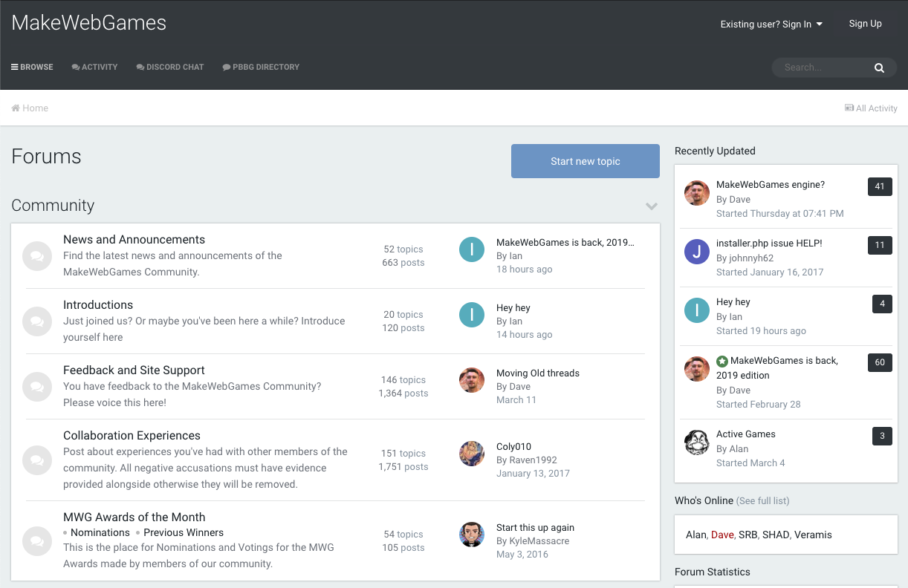Screen dimensions: 908x588
Task: Open the MWG Awards of the Month forum
Action: (134, 517)
